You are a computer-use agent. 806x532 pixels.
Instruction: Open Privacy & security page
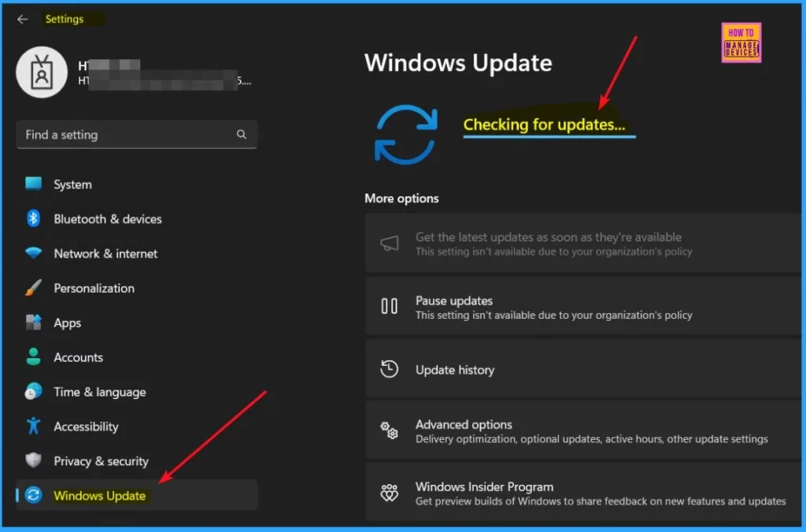tap(102, 461)
